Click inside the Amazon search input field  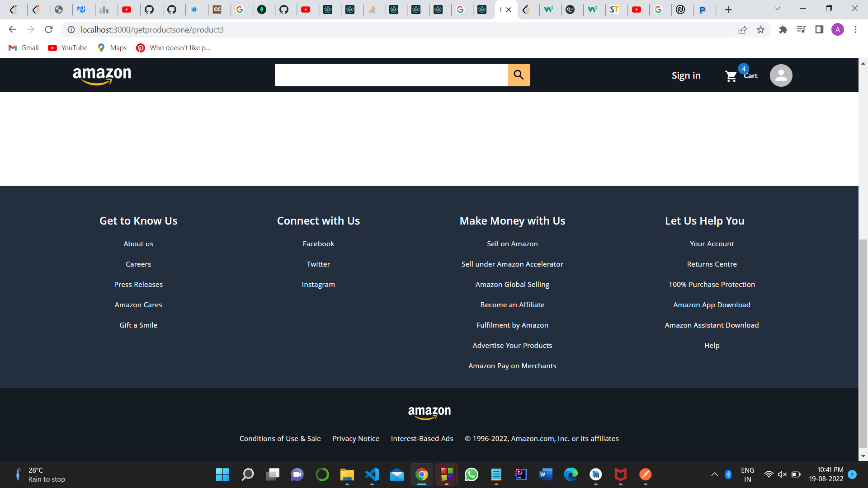point(391,75)
